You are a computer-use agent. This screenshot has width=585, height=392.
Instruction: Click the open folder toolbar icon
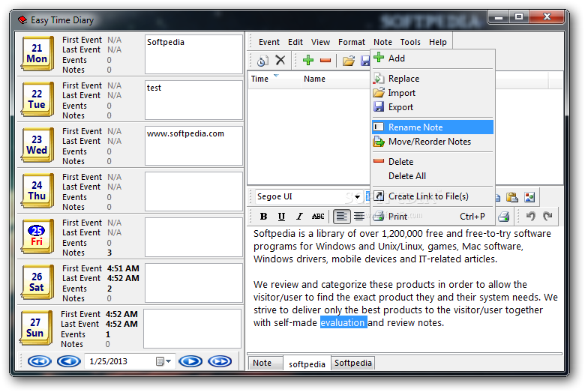pyautogui.click(x=349, y=61)
